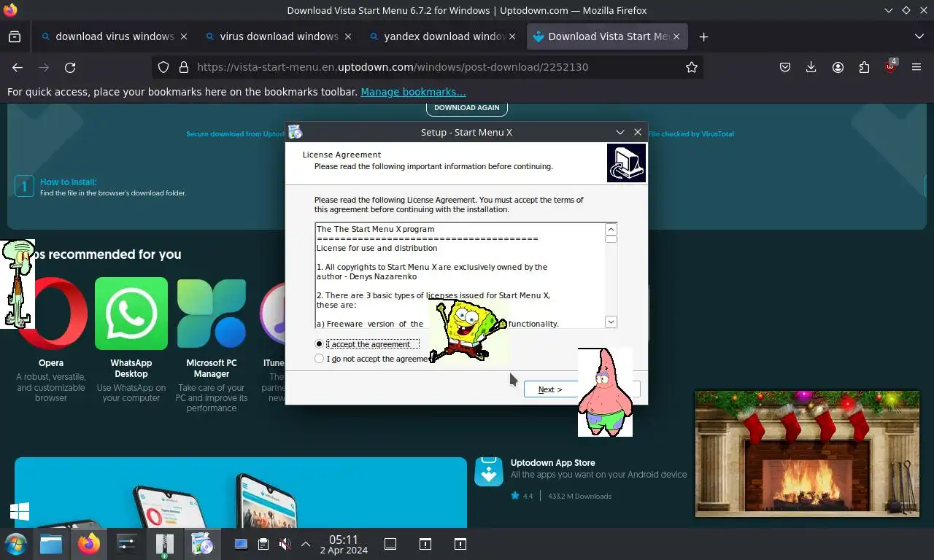
Task: Open system settings sliders icon in taskbar
Action: pos(127,544)
